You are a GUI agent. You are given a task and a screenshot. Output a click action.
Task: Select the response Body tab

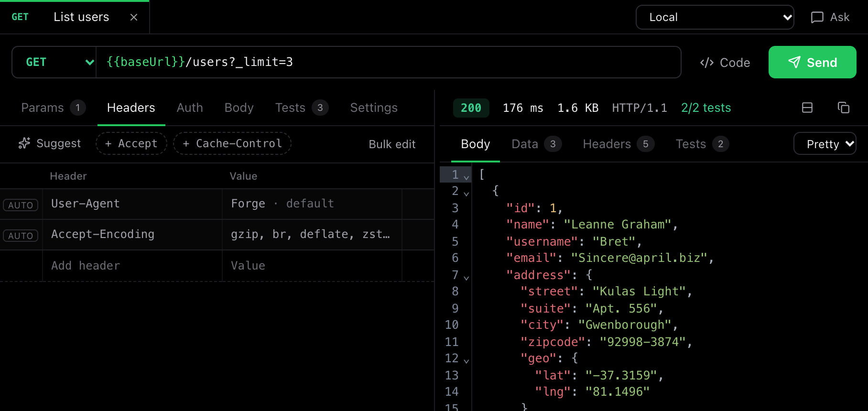pos(476,144)
